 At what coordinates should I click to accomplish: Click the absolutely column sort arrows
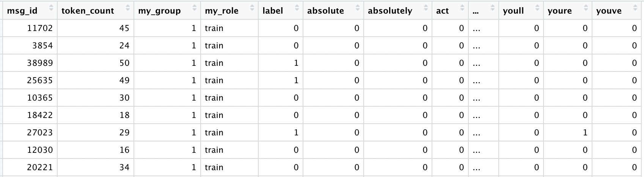426,8
